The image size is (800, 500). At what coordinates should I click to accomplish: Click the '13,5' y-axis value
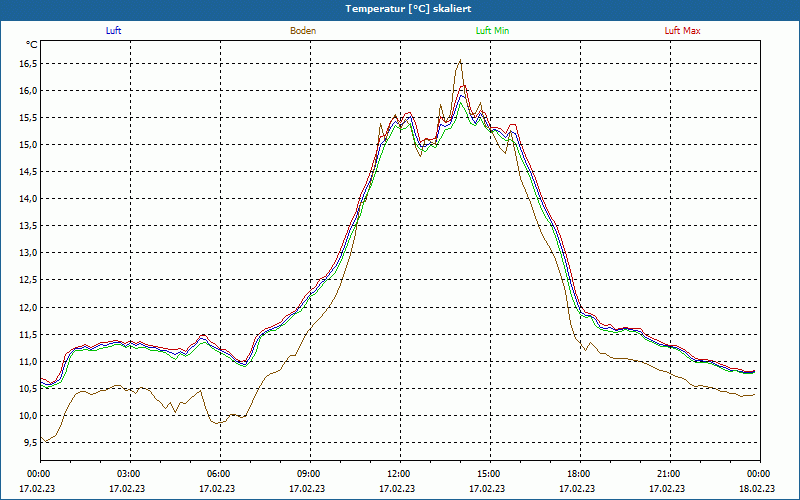(29, 226)
